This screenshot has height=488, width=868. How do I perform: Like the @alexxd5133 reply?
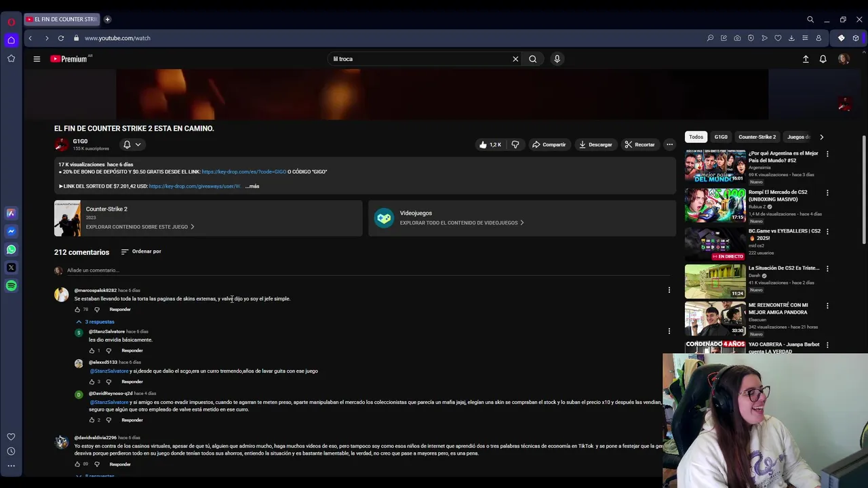(x=92, y=382)
